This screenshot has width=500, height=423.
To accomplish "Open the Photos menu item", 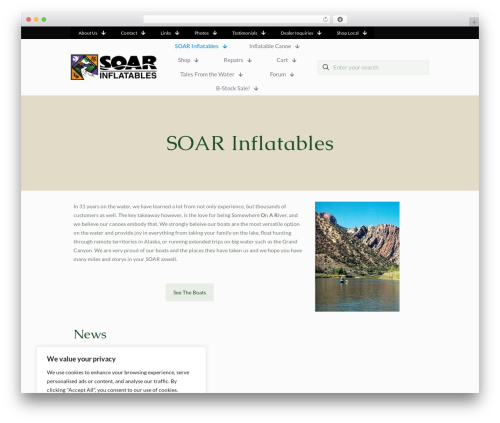I will 201,33.
